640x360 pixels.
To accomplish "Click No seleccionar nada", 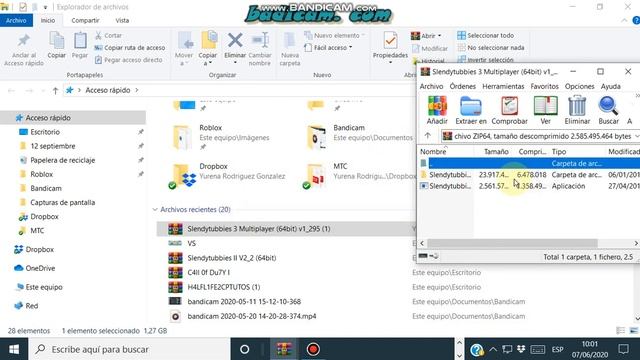I will pos(491,48).
